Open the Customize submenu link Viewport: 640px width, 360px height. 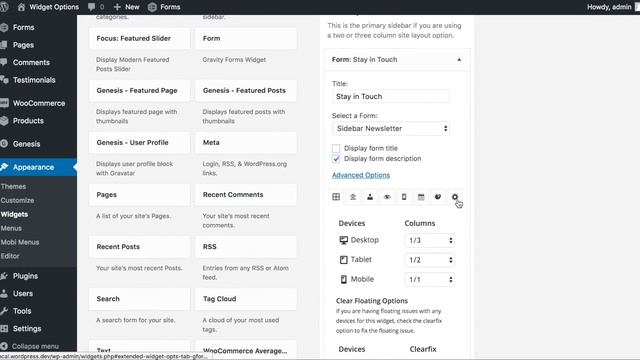(17, 200)
